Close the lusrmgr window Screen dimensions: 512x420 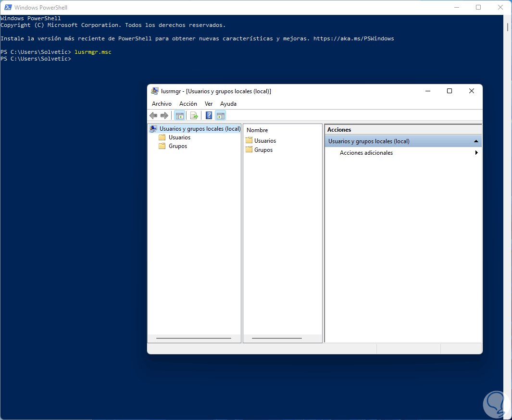[x=472, y=91]
